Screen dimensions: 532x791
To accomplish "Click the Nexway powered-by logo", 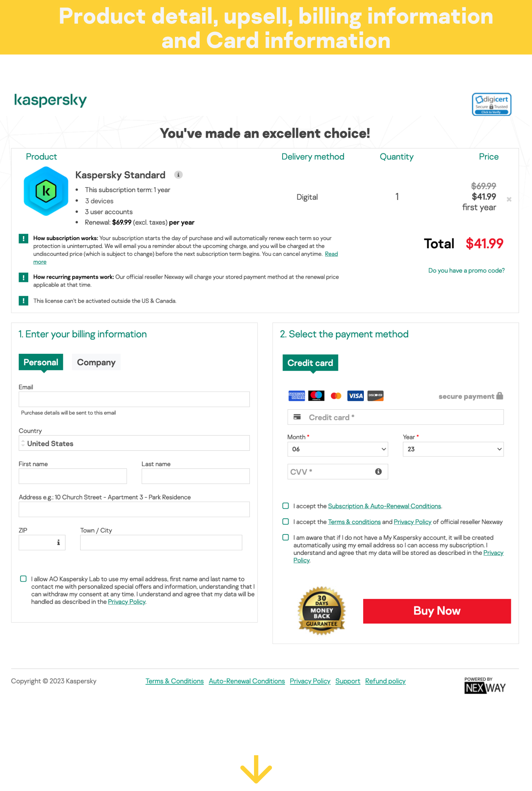I will 485,685.
